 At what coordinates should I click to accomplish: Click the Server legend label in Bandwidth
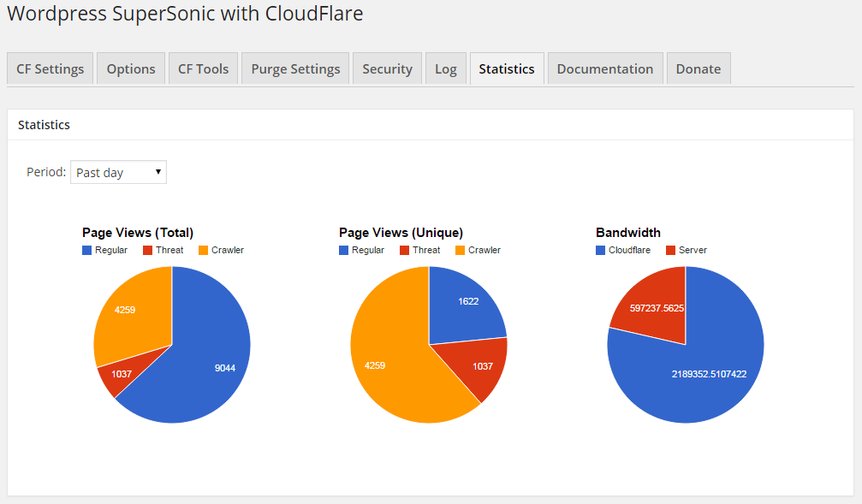click(x=693, y=250)
